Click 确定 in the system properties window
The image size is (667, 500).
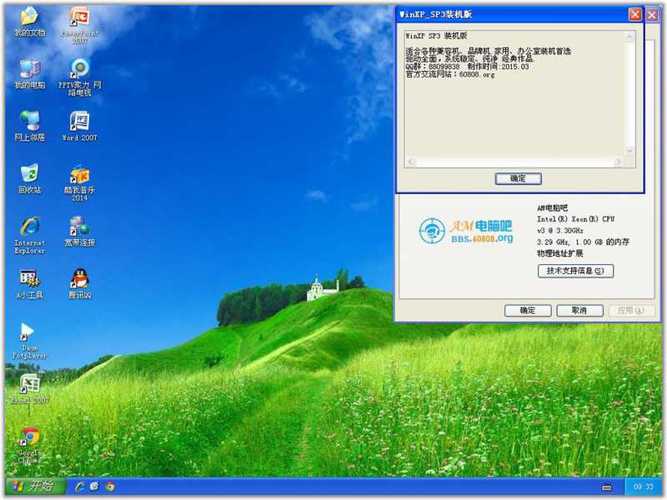click(527, 310)
